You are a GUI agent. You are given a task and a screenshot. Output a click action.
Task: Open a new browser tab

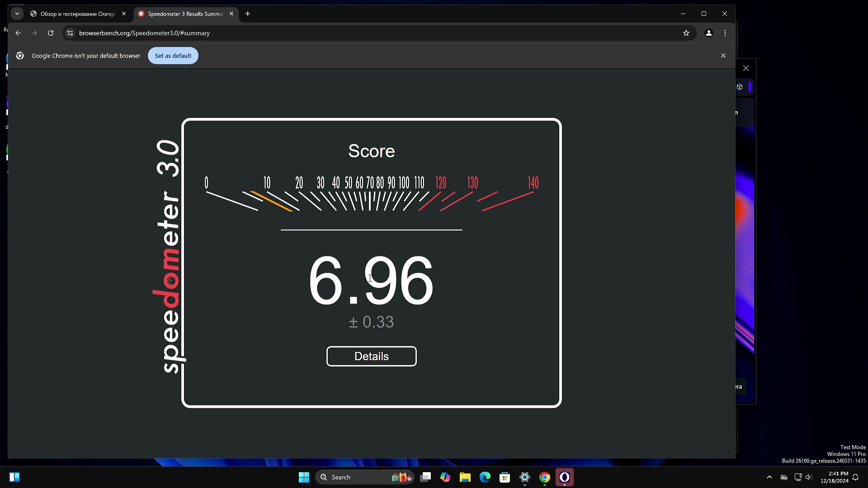point(248,14)
